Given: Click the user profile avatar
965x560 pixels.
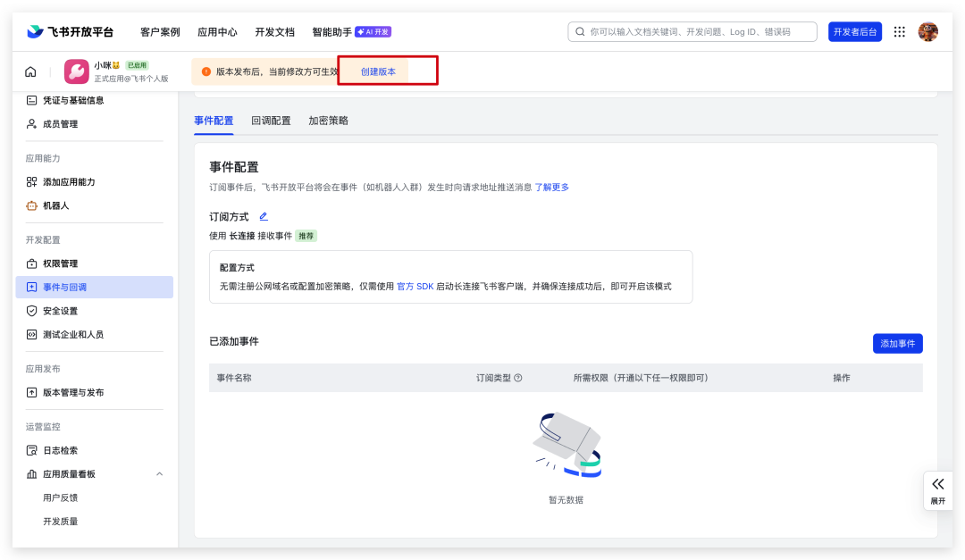Looking at the screenshot, I should (x=928, y=32).
